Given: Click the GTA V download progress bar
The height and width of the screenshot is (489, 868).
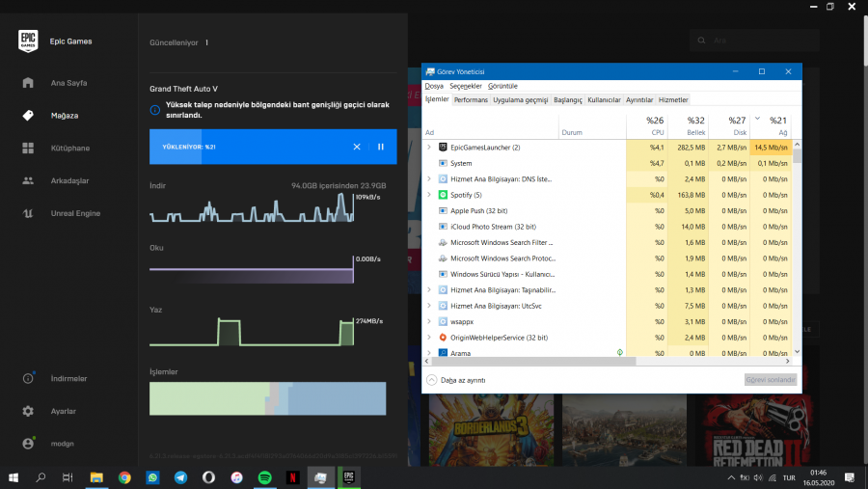Looking at the screenshot, I should click(x=251, y=147).
